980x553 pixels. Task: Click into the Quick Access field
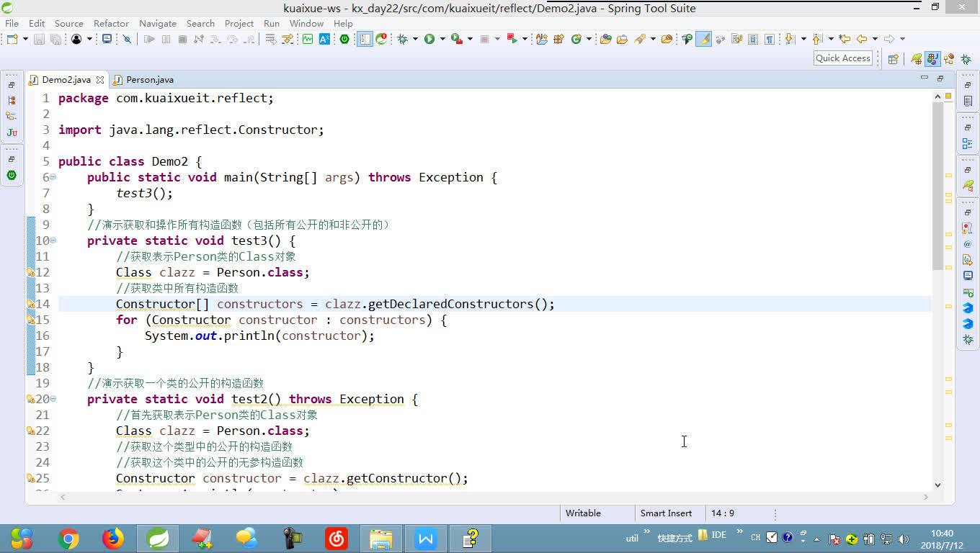click(843, 58)
